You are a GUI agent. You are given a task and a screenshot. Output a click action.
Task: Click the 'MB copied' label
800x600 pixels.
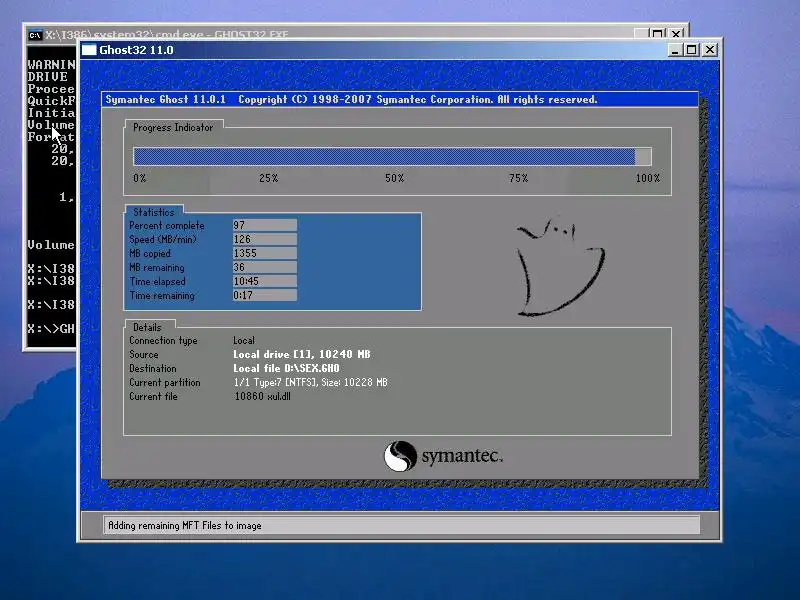point(149,254)
